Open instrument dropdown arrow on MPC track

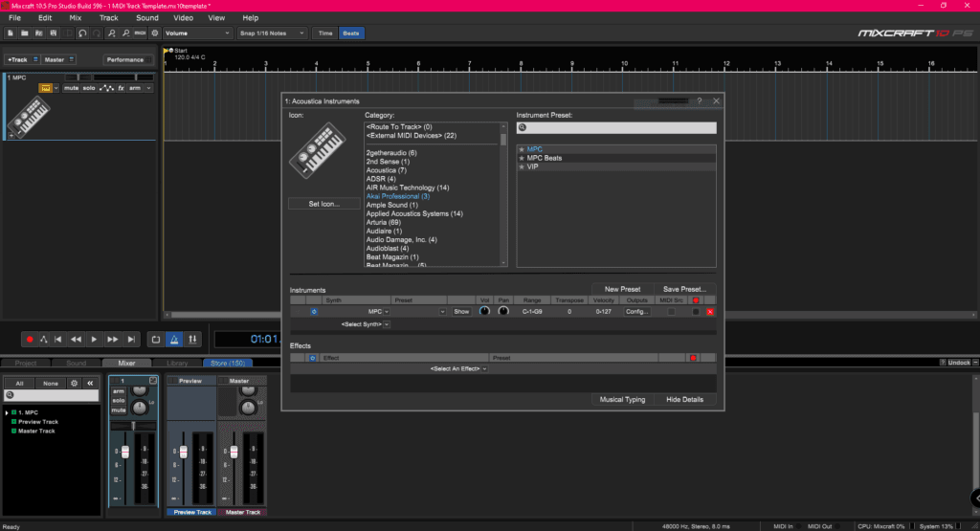click(x=56, y=88)
